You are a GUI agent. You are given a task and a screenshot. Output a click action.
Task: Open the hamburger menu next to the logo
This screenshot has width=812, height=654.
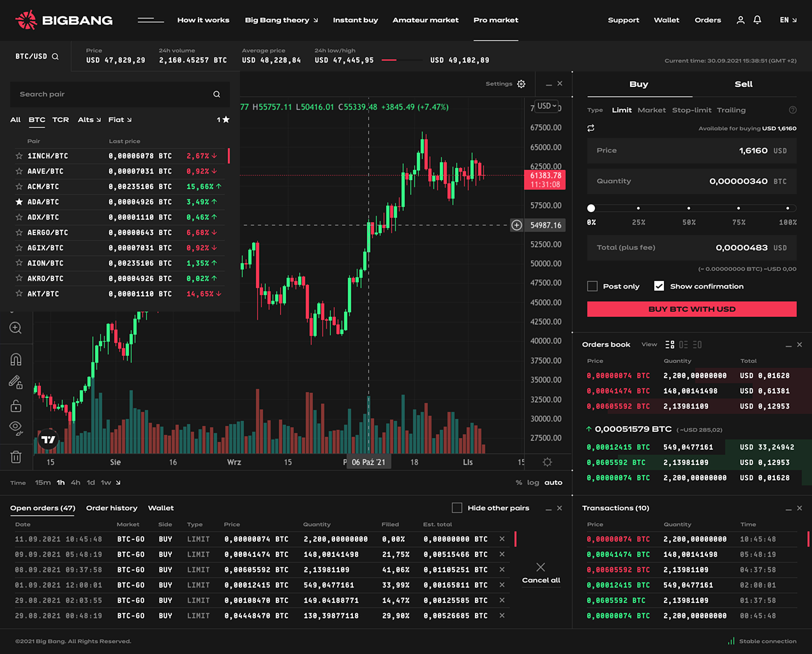(151, 20)
